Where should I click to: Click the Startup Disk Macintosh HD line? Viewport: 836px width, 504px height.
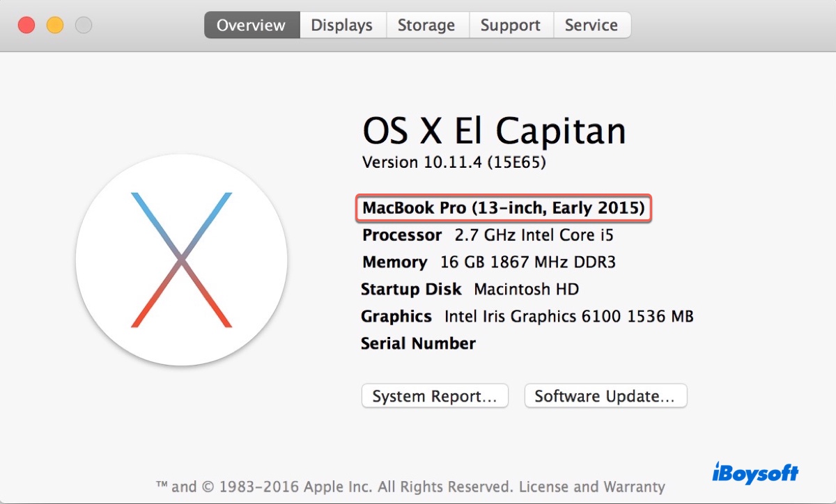[470, 289]
